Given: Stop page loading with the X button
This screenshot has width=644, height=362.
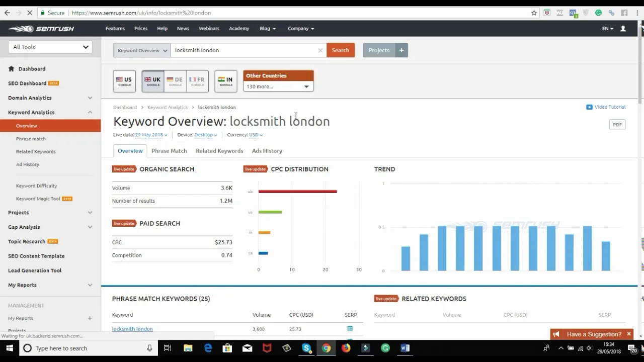Looking at the screenshot, I should (x=30, y=13).
